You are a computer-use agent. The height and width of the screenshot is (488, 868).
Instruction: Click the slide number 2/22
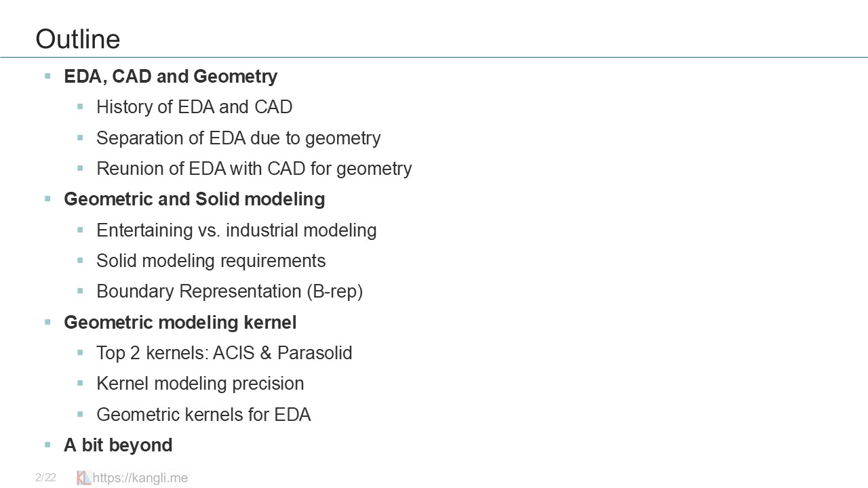click(x=45, y=478)
